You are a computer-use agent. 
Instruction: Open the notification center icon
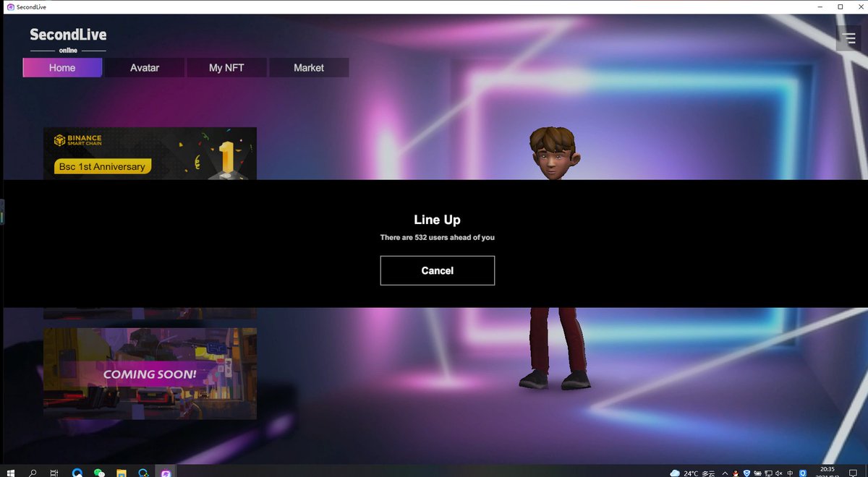853,473
